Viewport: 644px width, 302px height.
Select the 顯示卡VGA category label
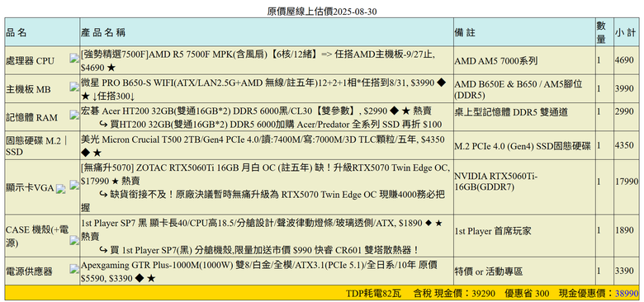click(x=30, y=188)
